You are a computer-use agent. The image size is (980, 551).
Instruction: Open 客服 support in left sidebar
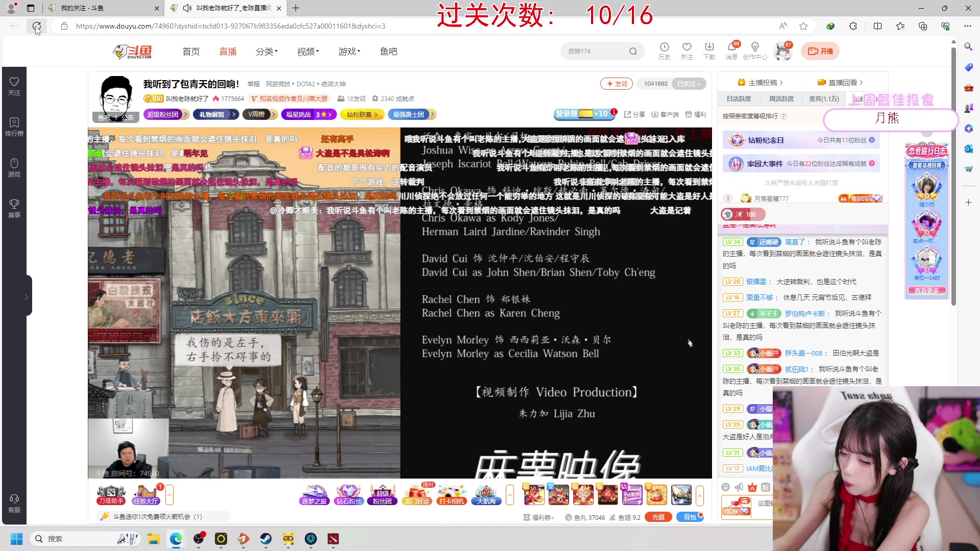tap(14, 503)
